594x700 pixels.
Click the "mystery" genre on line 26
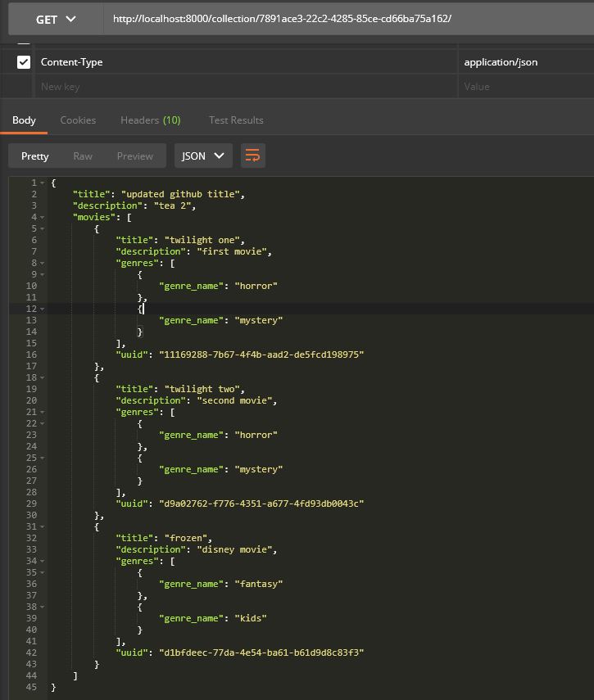pos(259,470)
